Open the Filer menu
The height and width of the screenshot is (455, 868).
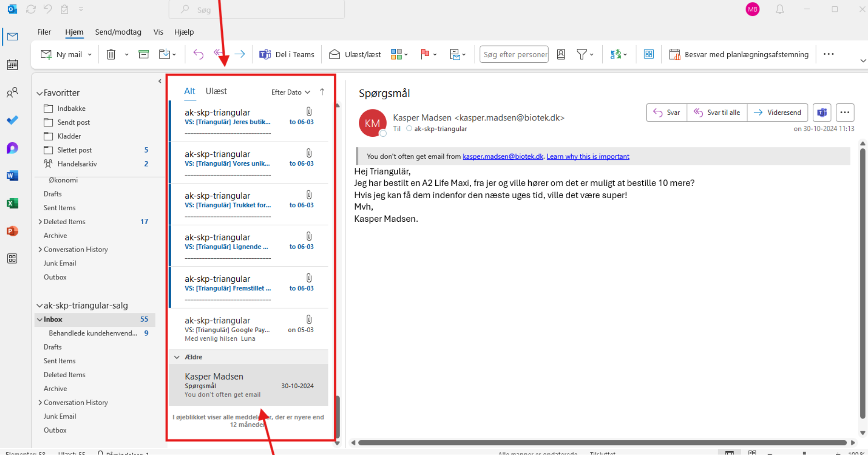44,32
